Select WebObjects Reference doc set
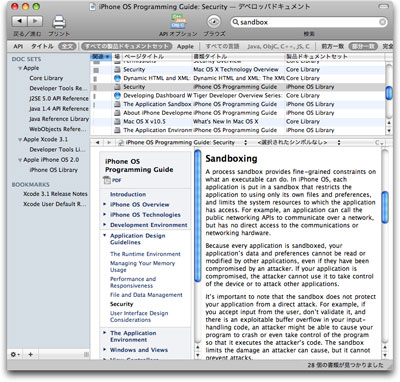Screen dimensions: 400x382 [x=58, y=129]
